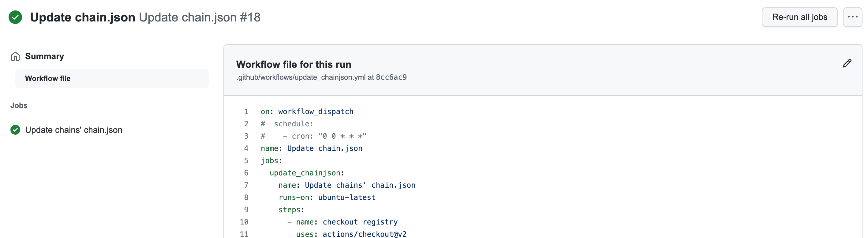Click the workflow_dispatch trigger on line 1
Viewport: 868px width, 238px height.
click(x=316, y=111)
